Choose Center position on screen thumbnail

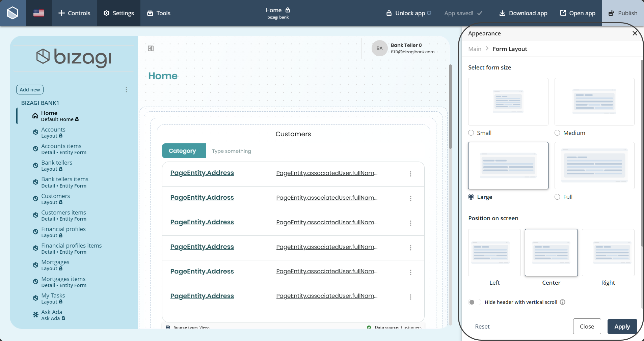coord(551,253)
